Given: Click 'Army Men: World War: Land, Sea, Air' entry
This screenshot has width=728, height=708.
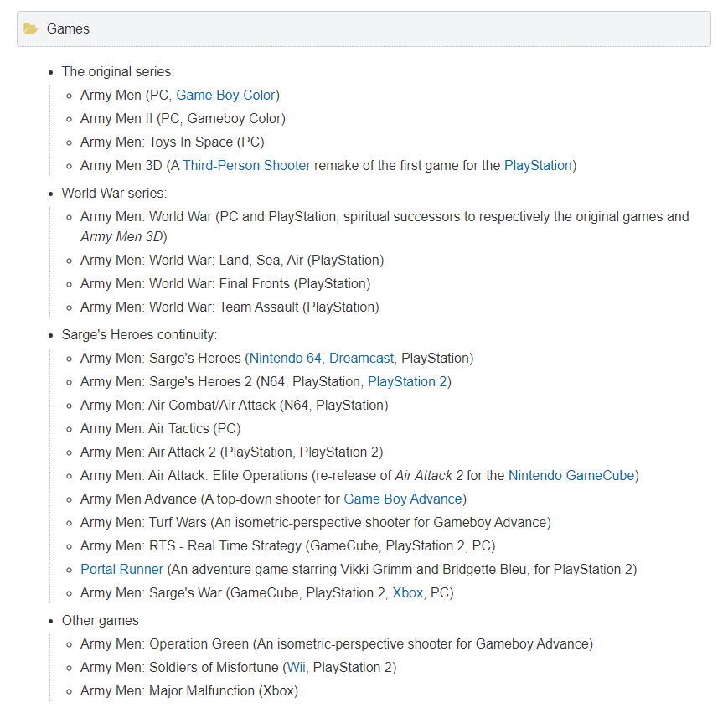Looking at the screenshot, I should click(232, 261).
